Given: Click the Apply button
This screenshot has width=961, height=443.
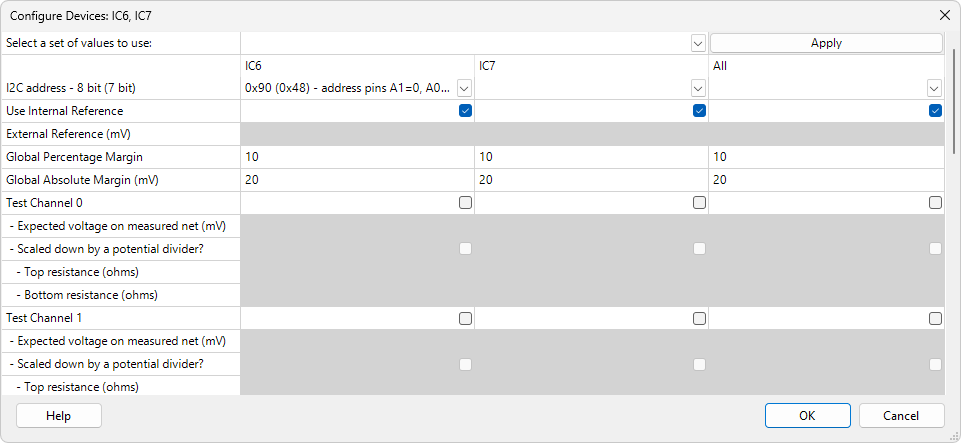Looking at the screenshot, I should point(826,43).
